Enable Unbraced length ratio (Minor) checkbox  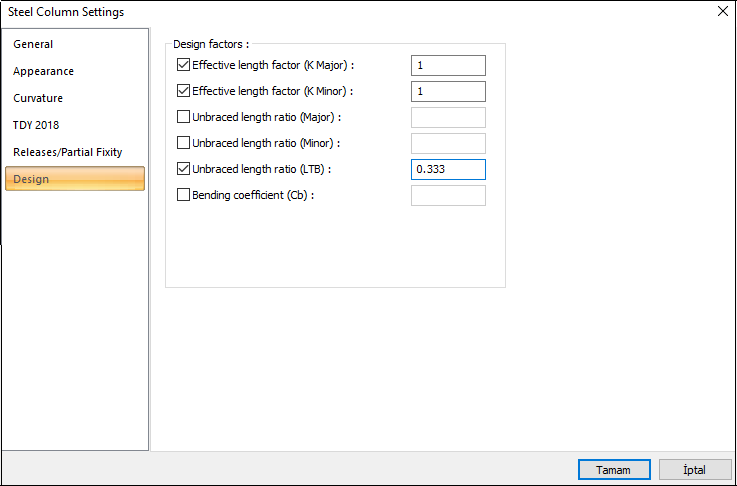click(x=183, y=143)
